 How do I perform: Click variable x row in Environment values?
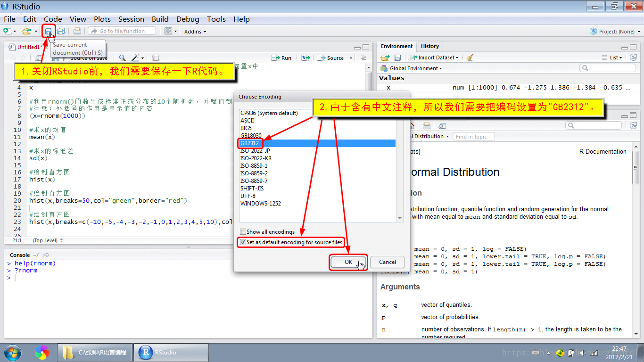point(507,88)
